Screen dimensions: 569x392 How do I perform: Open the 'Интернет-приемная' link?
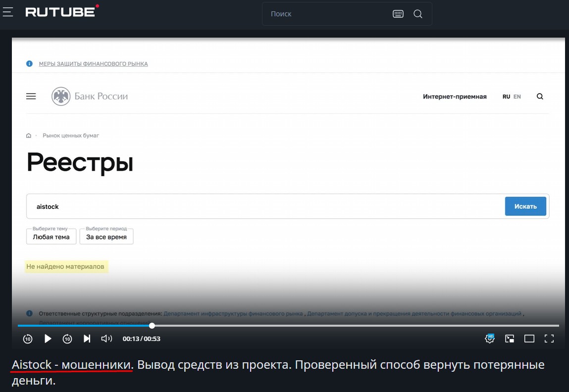point(455,97)
